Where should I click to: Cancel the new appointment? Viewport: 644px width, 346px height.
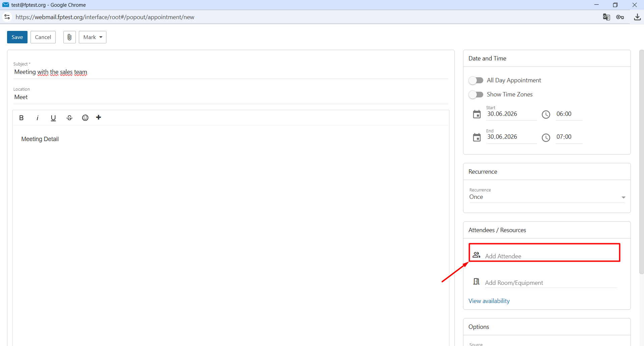(43, 37)
